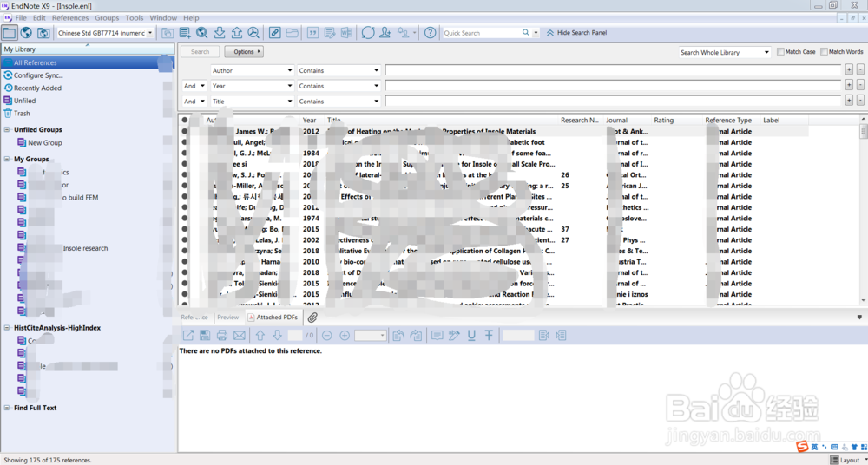This screenshot has height=465, width=868.
Task: Click New Reference toolbar icon
Action: tap(185, 33)
